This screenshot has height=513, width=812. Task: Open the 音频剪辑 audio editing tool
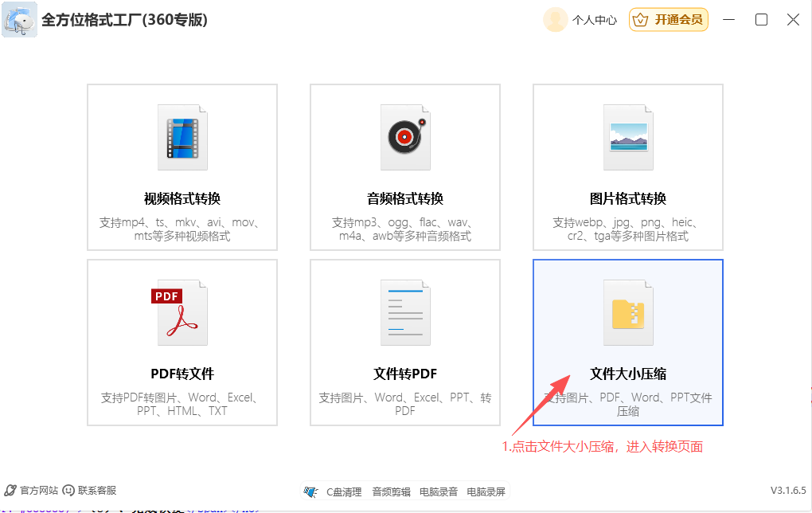(391, 491)
